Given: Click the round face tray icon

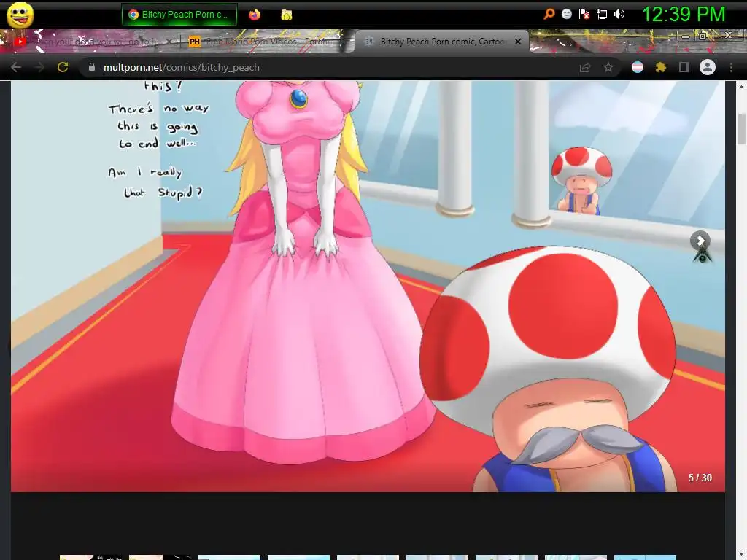Looking at the screenshot, I should (566, 14).
